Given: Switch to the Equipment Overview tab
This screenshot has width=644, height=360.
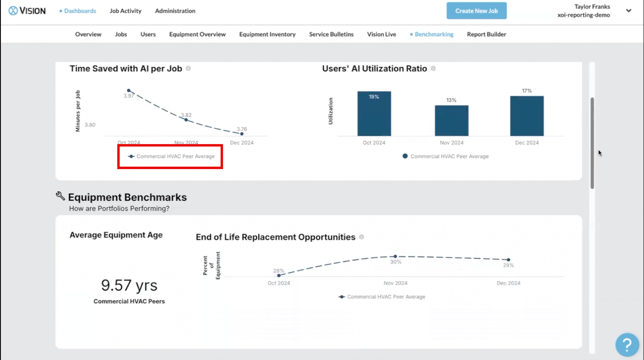Looking at the screenshot, I should coord(197,34).
